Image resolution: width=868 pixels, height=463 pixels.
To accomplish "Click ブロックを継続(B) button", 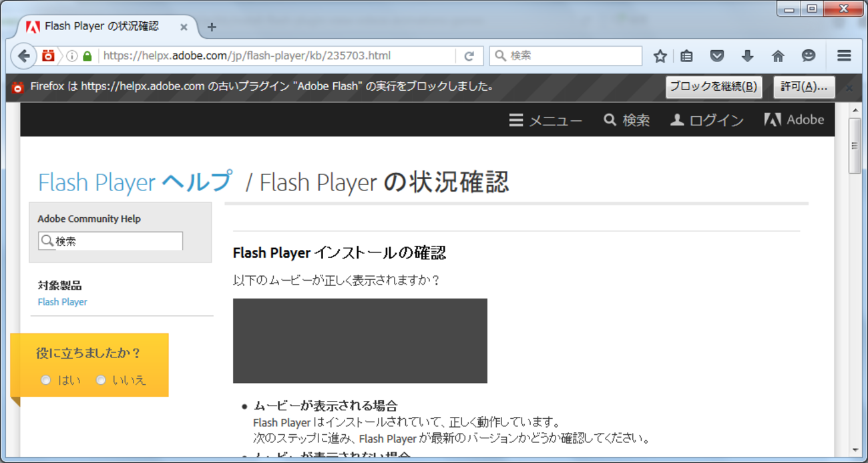I will click(714, 87).
